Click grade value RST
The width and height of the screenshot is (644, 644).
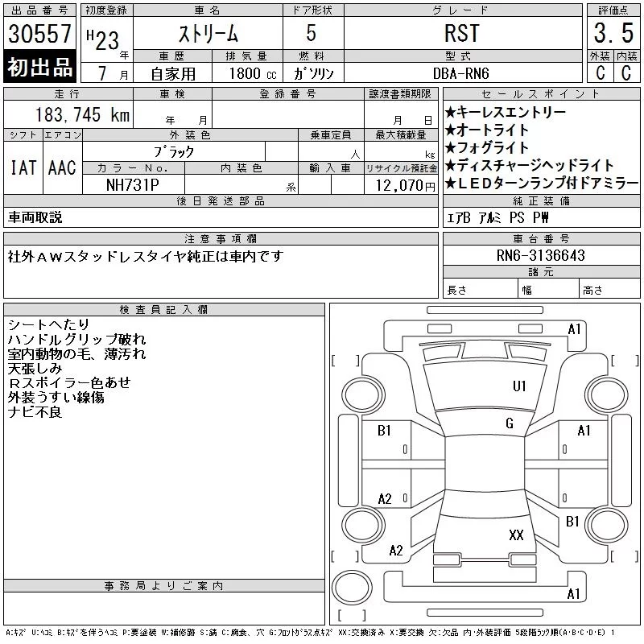pyautogui.click(x=462, y=33)
